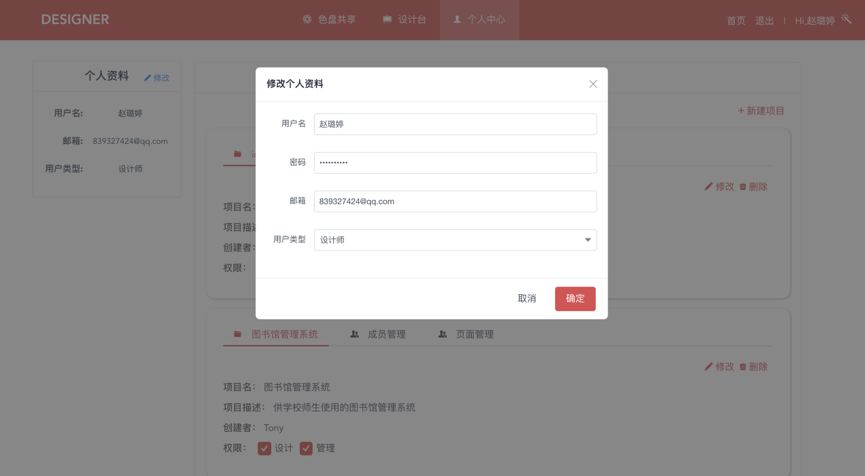
Task: Click the people icon beside 页面管理
Action: click(x=442, y=334)
